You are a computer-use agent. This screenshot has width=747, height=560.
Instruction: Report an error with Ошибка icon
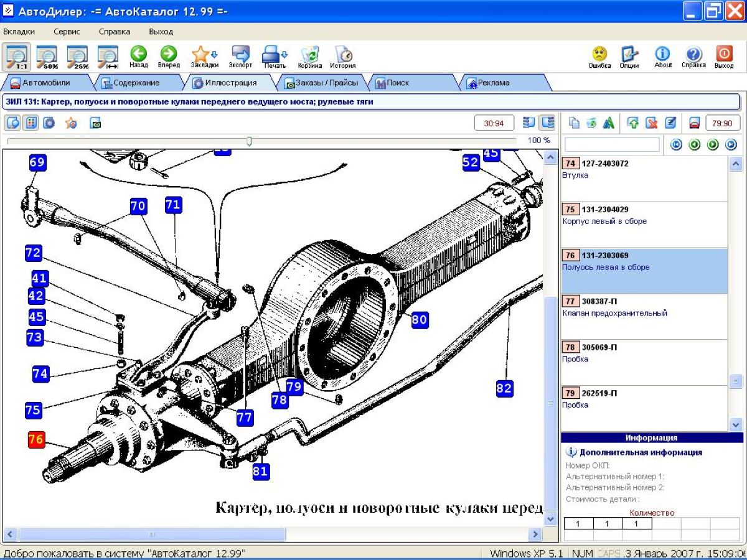[599, 57]
